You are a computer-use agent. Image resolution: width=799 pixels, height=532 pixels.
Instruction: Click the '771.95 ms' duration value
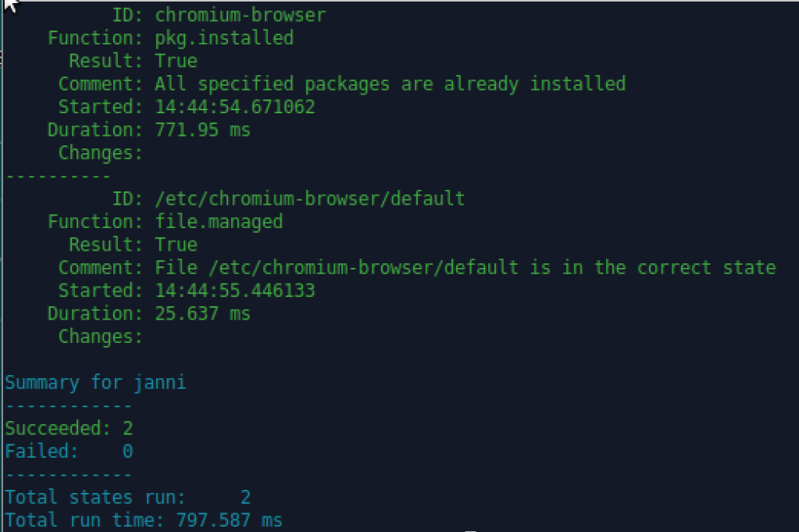202,130
